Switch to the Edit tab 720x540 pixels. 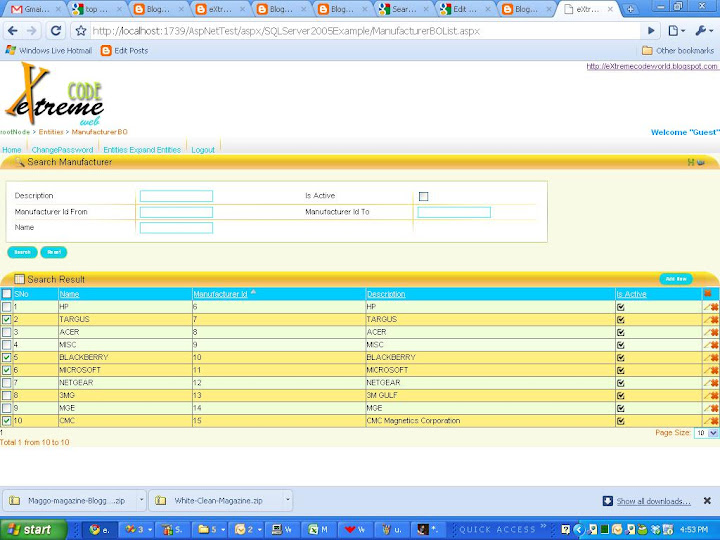tap(465, 9)
